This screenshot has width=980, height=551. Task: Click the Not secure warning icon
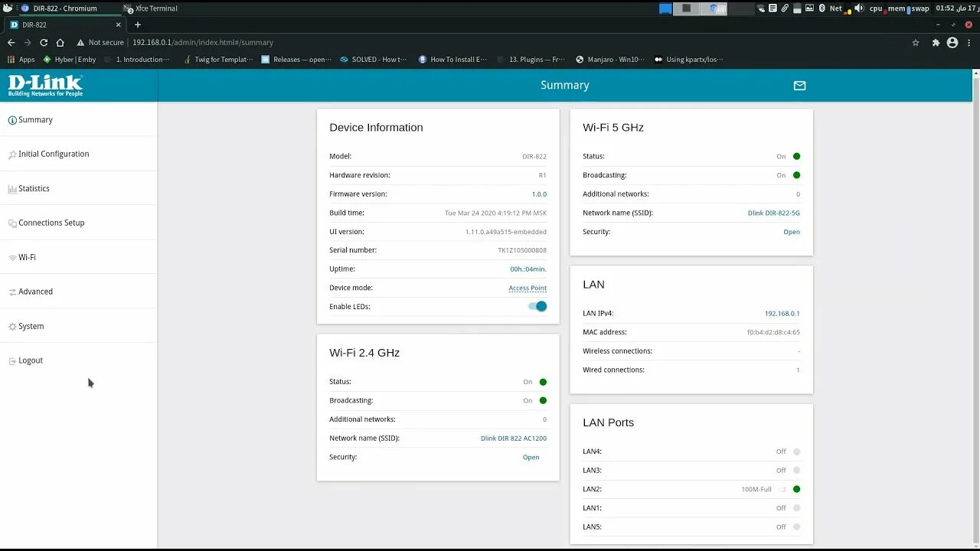tap(80, 43)
